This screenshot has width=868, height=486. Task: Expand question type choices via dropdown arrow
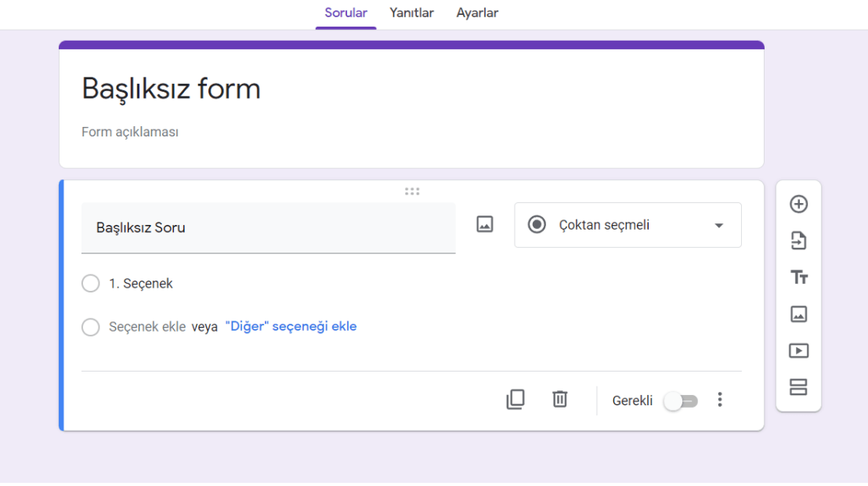pos(718,225)
